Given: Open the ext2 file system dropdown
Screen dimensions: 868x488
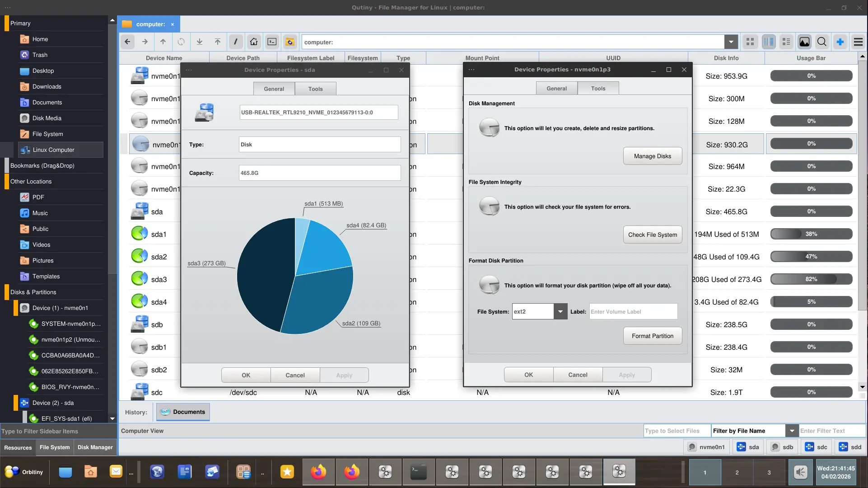Looking at the screenshot, I should click(560, 311).
